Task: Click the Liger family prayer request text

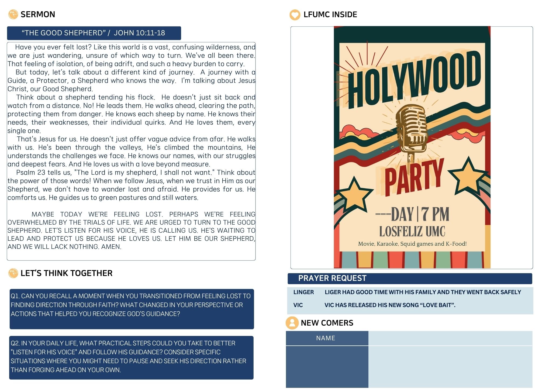Action: (423, 292)
